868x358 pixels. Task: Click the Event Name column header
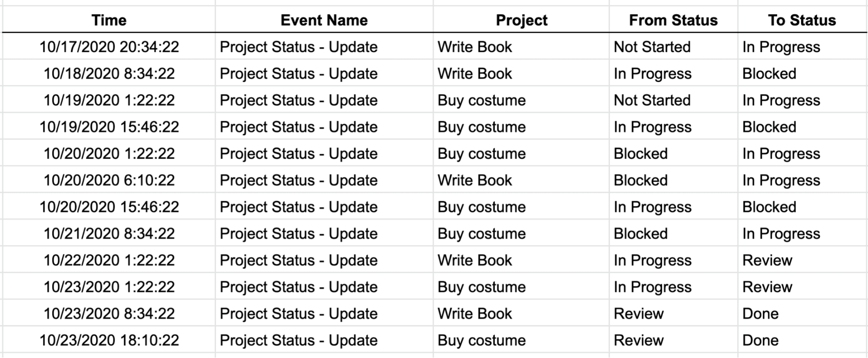[324, 20]
